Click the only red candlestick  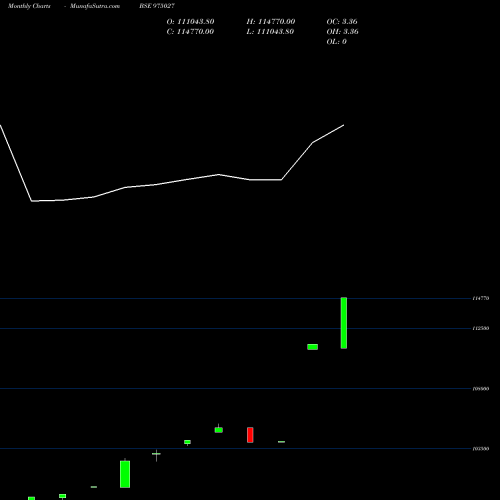pyautogui.click(x=250, y=435)
